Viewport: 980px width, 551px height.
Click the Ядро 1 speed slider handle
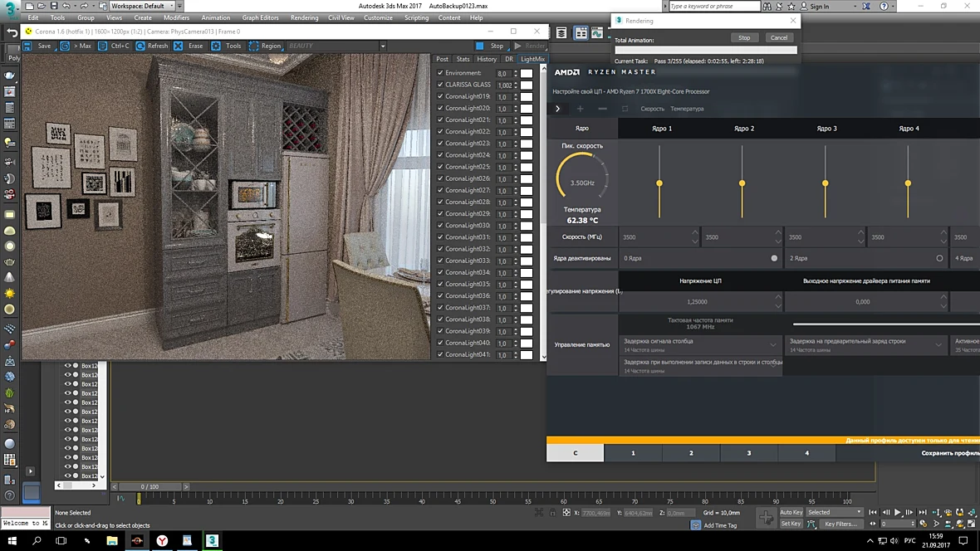coord(659,183)
